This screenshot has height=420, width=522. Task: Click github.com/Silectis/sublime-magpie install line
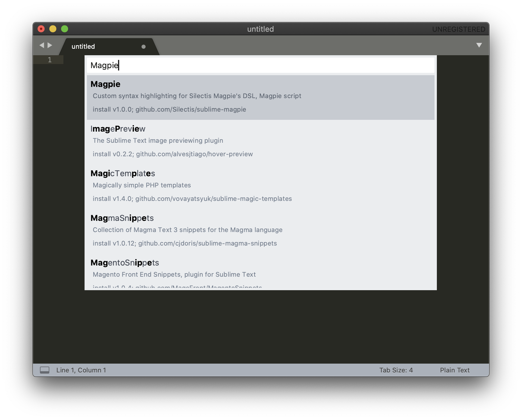coord(169,110)
